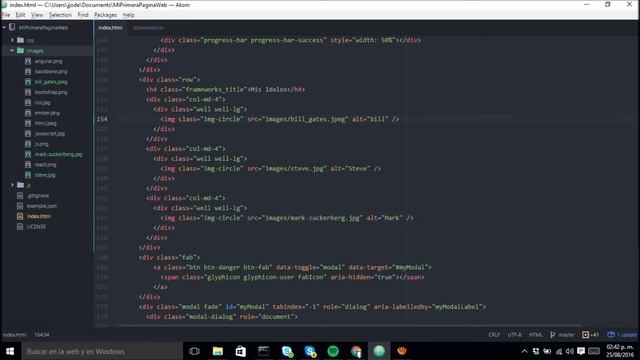The image size is (640, 360).
Task: Click the CRLF line ending selector
Action: (x=494, y=335)
